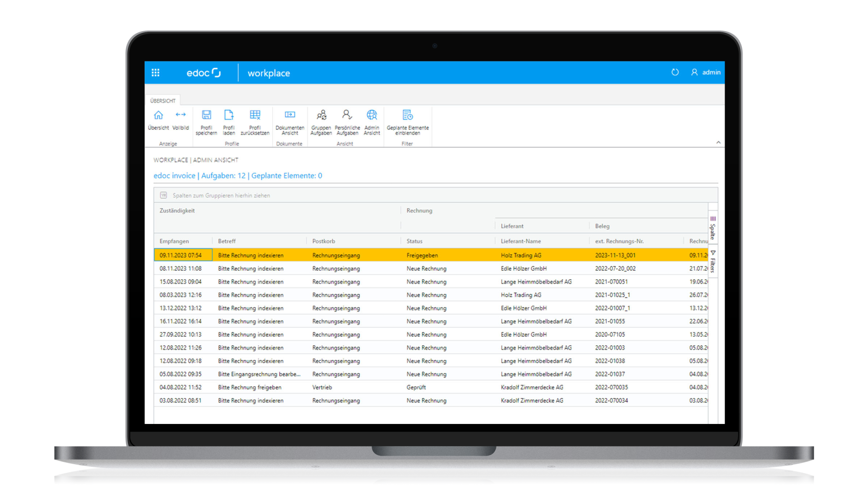868x499 pixels.
Task: Click the edoc logo
Action: (203, 73)
